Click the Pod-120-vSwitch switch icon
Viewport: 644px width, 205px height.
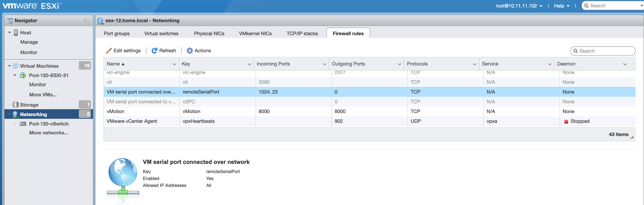[23, 124]
